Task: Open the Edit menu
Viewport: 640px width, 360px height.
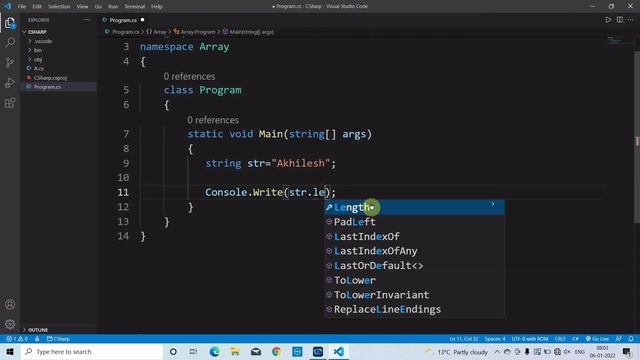Action: pyautogui.click(x=37, y=6)
